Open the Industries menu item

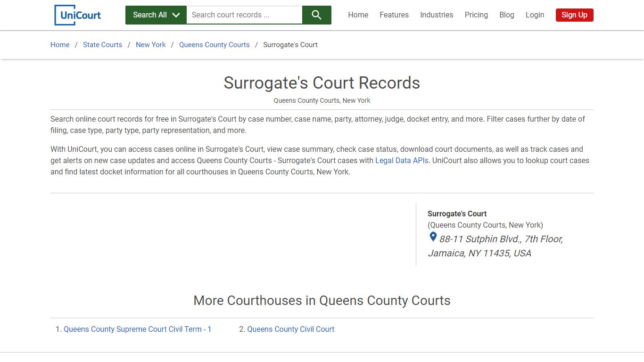(437, 15)
